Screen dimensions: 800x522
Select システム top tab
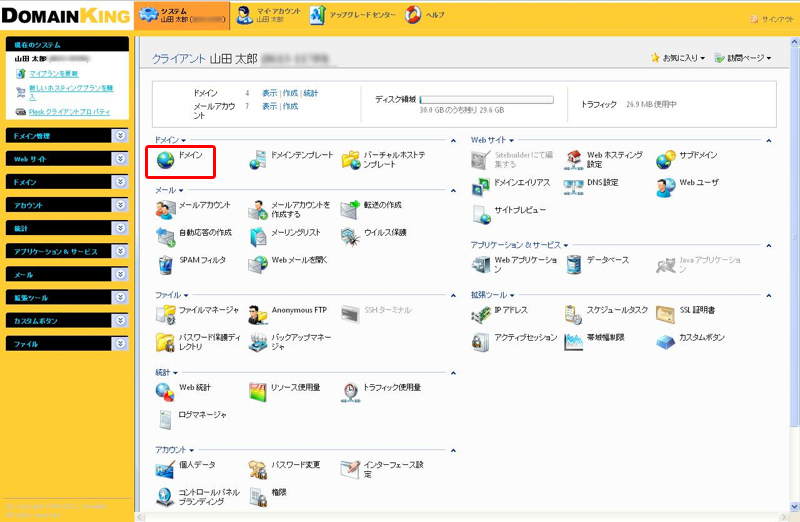point(182,15)
